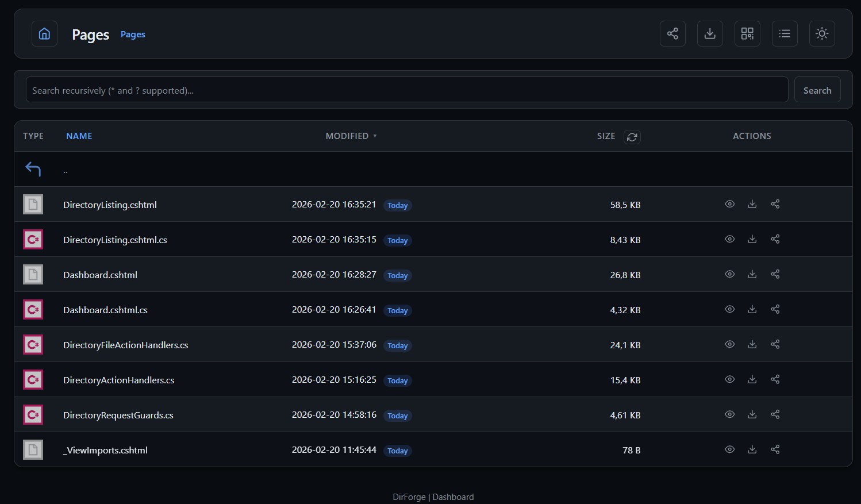
Task: Sort by the SIZE column header
Action: [x=606, y=136]
